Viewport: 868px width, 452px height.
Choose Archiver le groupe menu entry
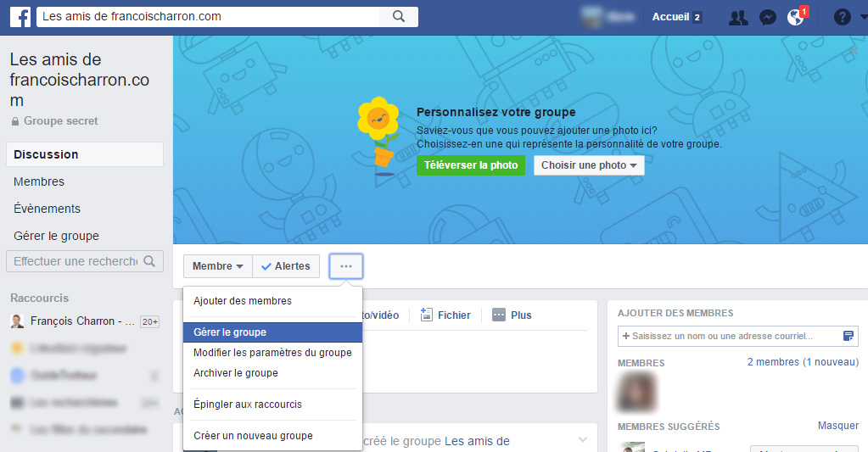click(236, 373)
